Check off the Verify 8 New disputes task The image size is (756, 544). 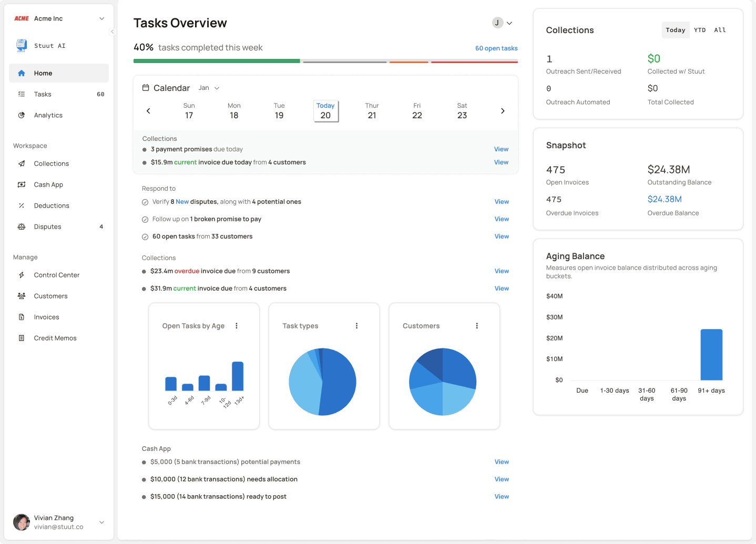coord(145,202)
